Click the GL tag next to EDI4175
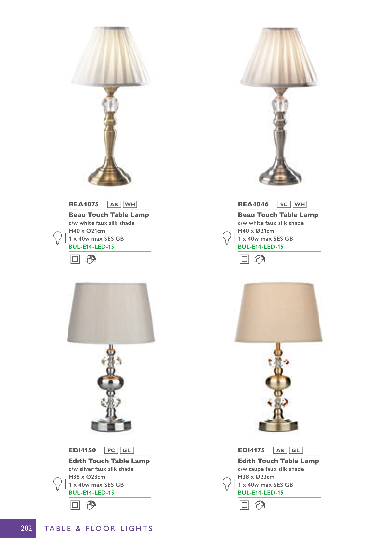The image size is (392, 554). (x=296, y=450)
